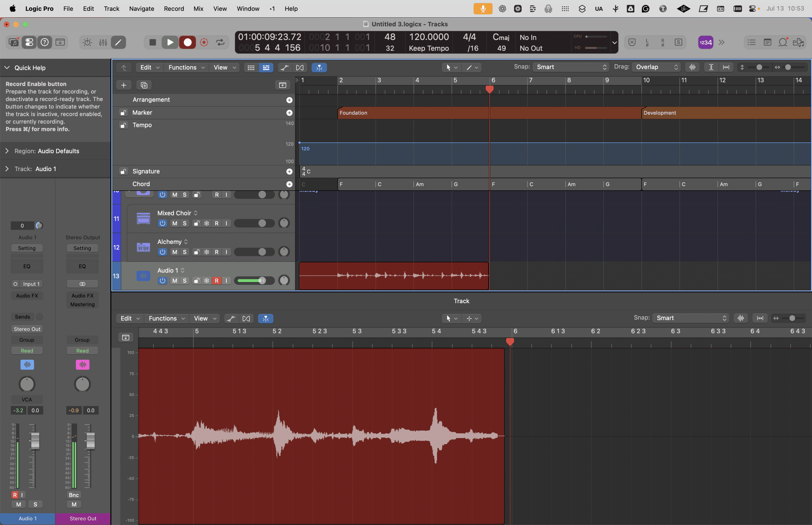The height and width of the screenshot is (525, 812).
Task: Click the Setting button on Audio 1 channel strip
Action: tap(27, 248)
